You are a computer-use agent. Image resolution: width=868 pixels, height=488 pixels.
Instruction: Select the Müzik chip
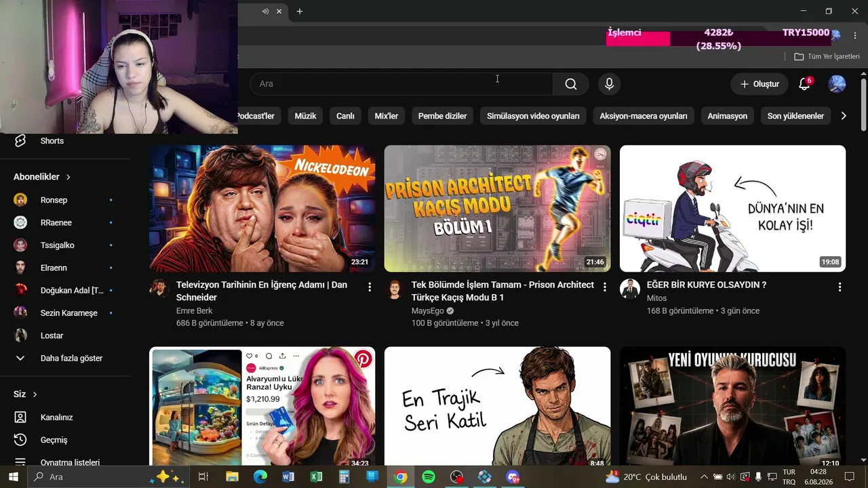click(305, 116)
